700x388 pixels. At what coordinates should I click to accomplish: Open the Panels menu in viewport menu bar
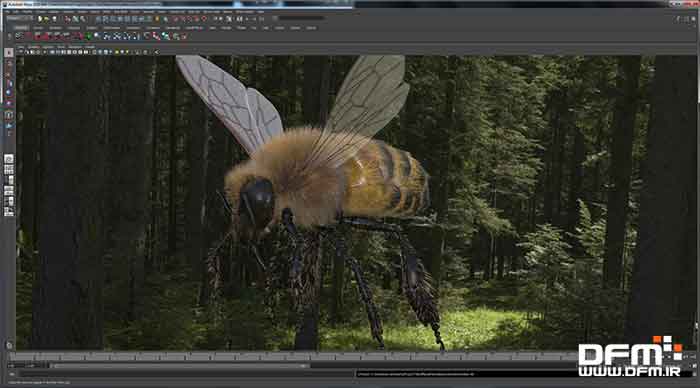pyautogui.click(x=90, y=46)
